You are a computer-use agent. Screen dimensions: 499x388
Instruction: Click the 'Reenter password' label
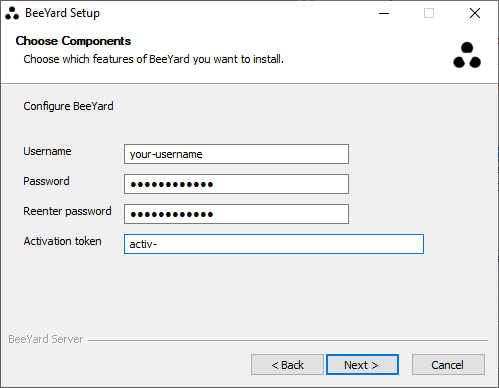(67, 211)
